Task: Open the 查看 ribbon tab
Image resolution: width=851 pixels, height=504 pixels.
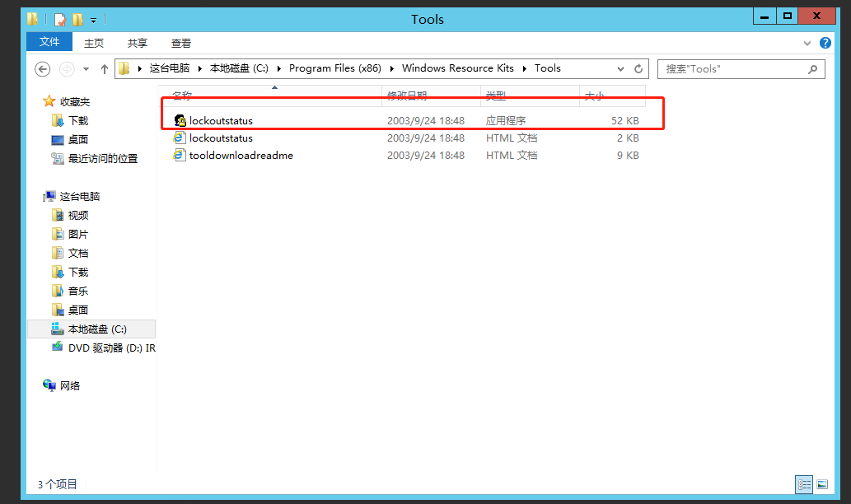Action: pos(180,43)
